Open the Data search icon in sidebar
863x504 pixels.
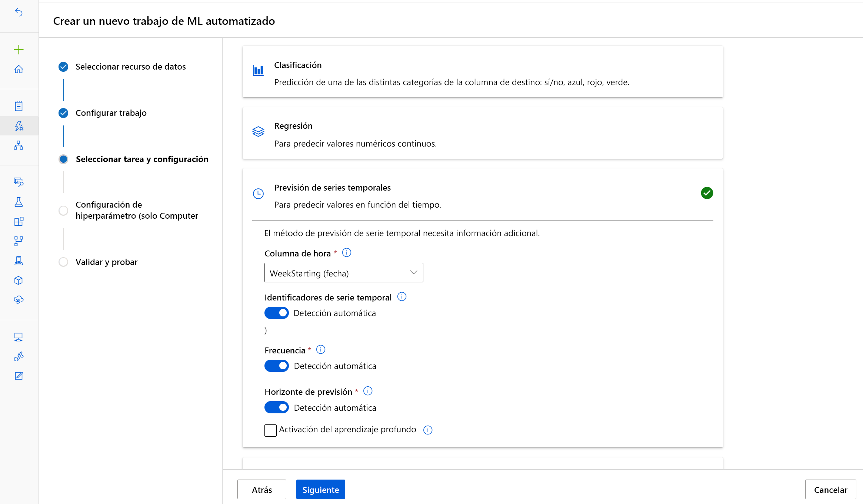(x=19, y=182)
